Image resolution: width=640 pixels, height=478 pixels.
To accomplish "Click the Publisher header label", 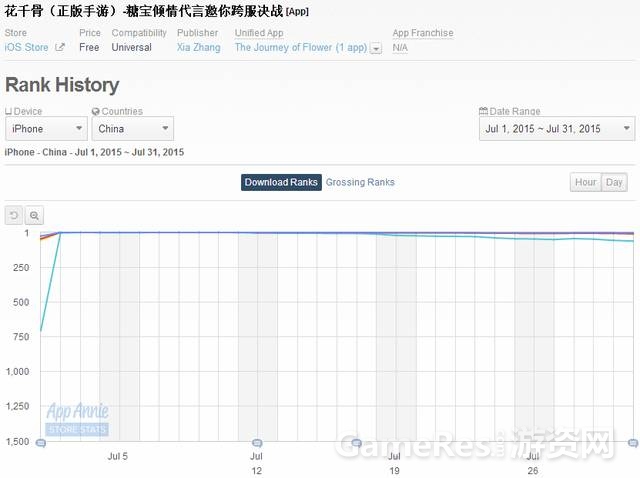I will 198,33.
